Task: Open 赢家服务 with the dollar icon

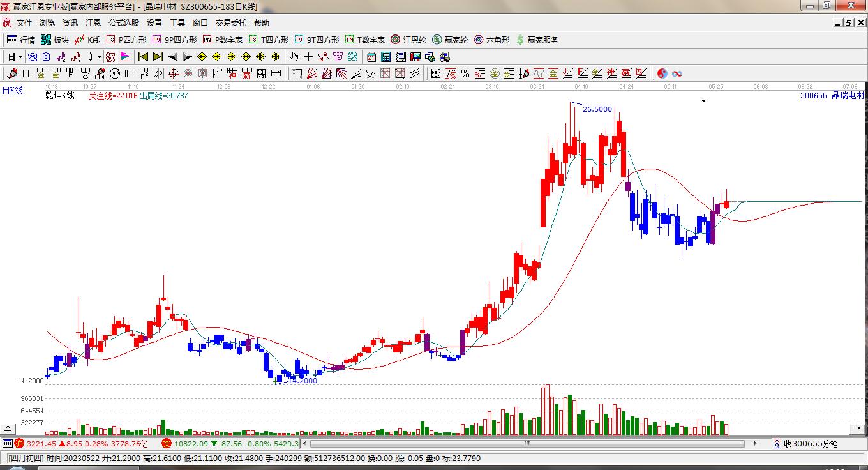Action: [x=537, y=40]
